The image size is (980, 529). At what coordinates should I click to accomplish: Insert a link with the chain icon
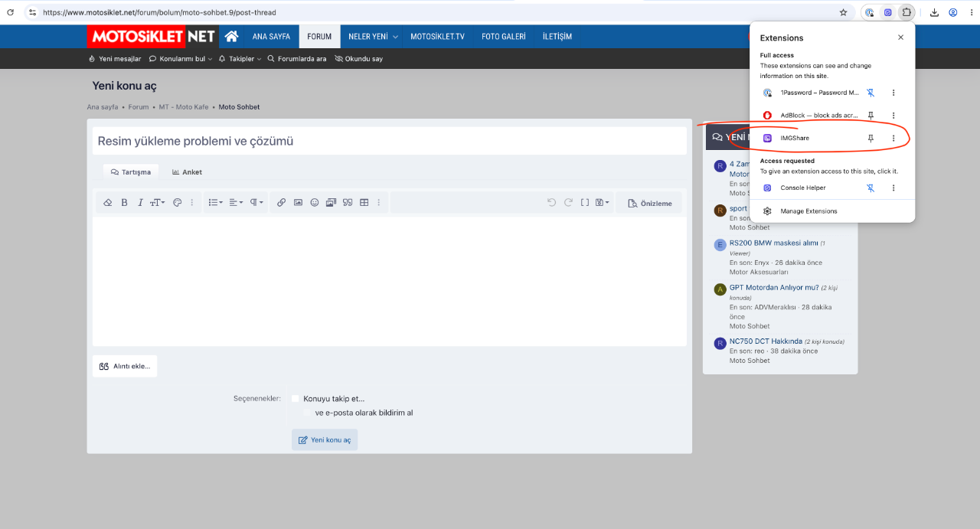pos(281,203)
